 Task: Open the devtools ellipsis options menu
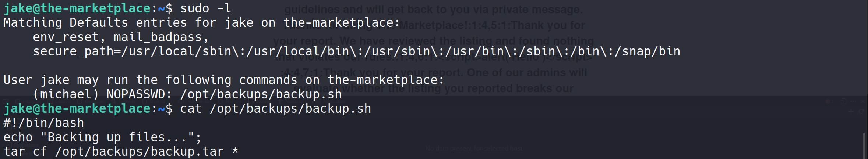tap(853, 101)
